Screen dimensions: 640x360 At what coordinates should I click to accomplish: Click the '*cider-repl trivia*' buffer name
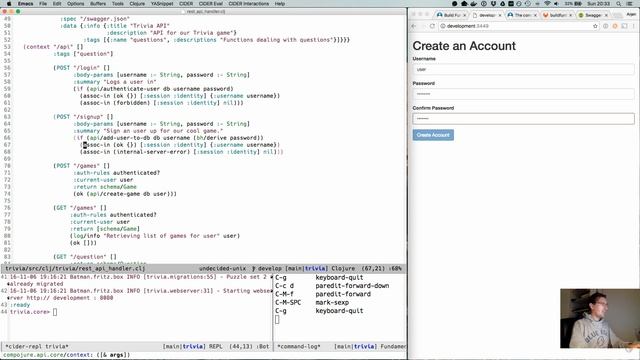[37, 347]
